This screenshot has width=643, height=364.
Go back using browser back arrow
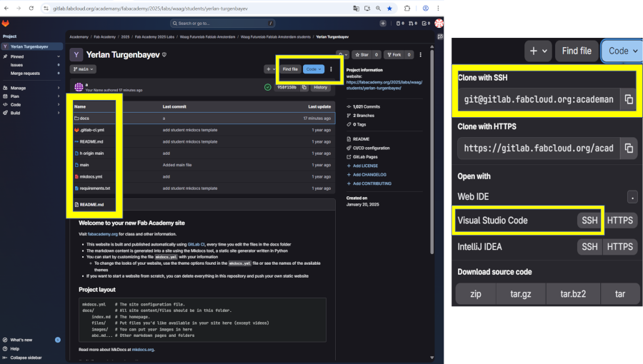coord(6,8)
